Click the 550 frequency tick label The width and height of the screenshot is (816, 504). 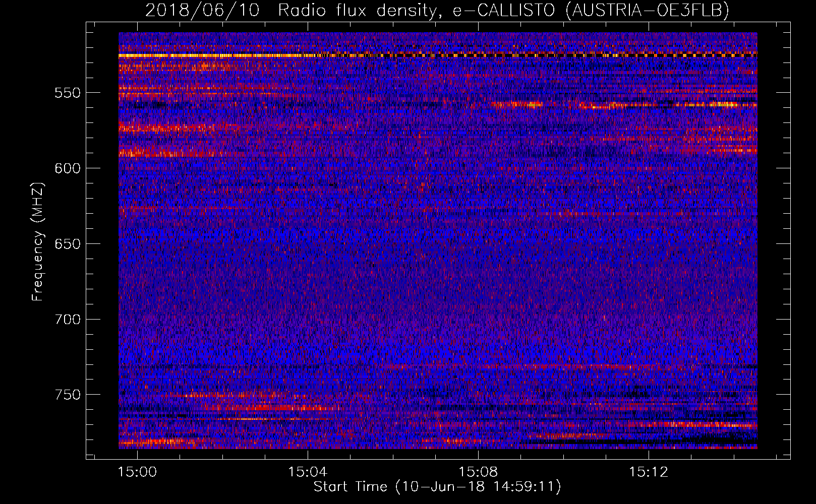pos(68,93)
